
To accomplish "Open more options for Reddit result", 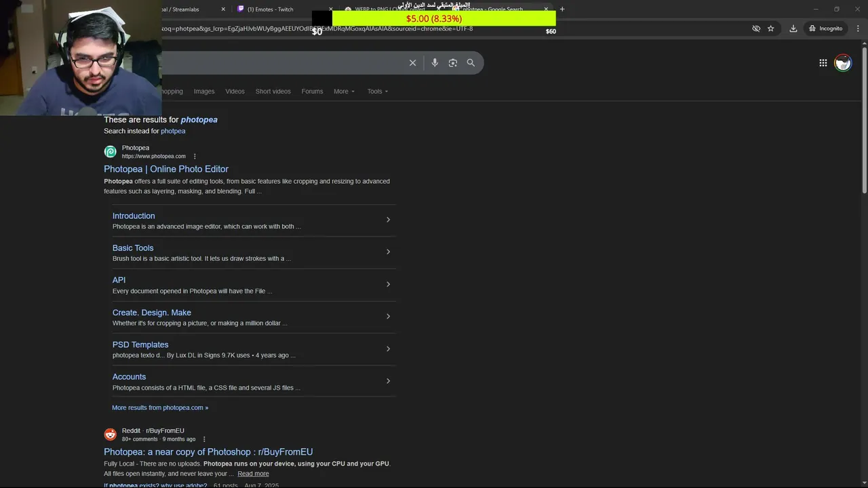I will click(204, 439).
